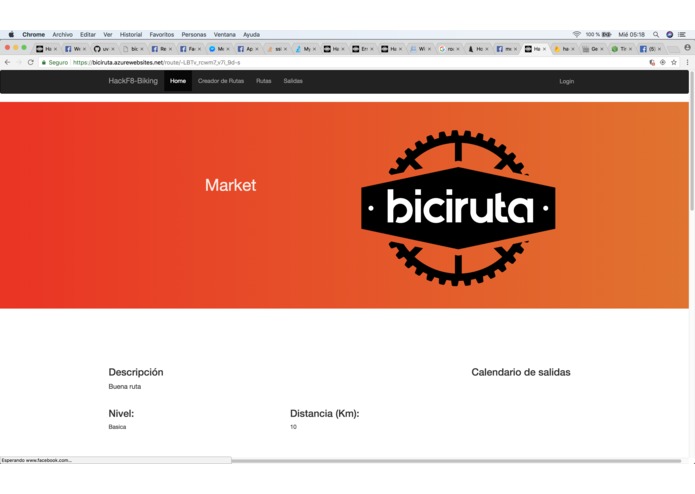This screenshot has width=695, height=494.
Task: Open Creador de Rutas page
Action: [221, 81]
